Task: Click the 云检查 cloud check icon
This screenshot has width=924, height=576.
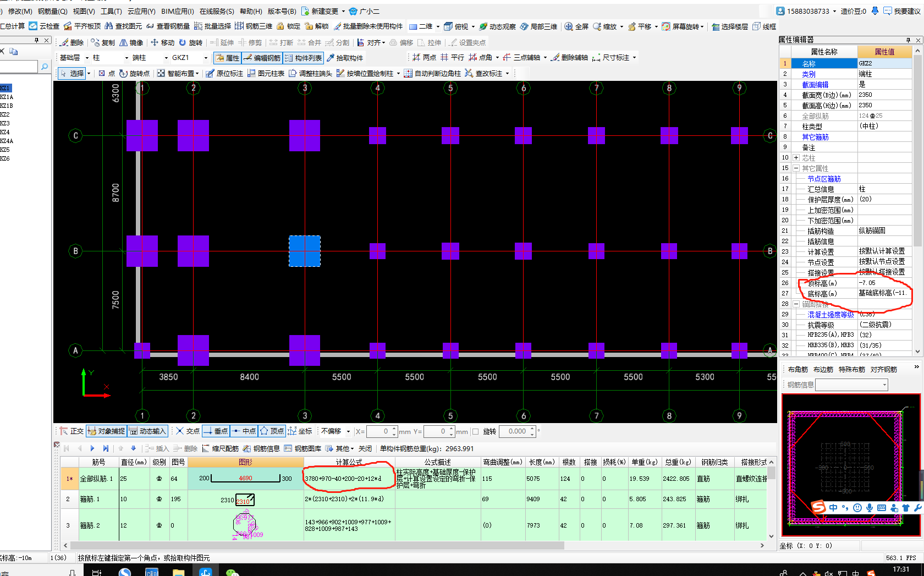Action: coord(33,26)
